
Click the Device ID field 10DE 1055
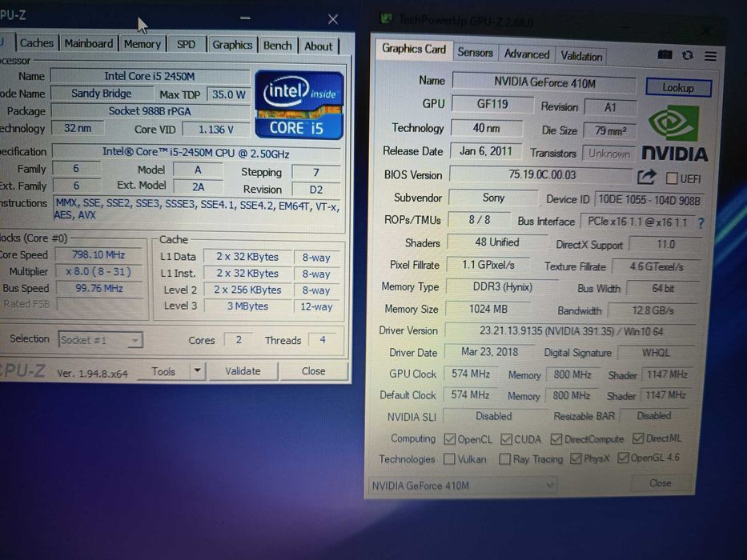[x=649, y=200]
